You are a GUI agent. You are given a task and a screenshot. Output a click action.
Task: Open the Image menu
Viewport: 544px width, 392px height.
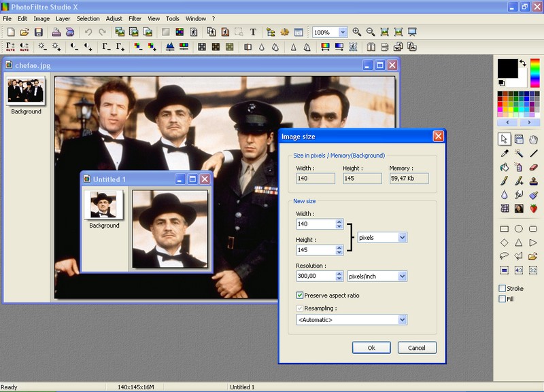pos(41,19)
